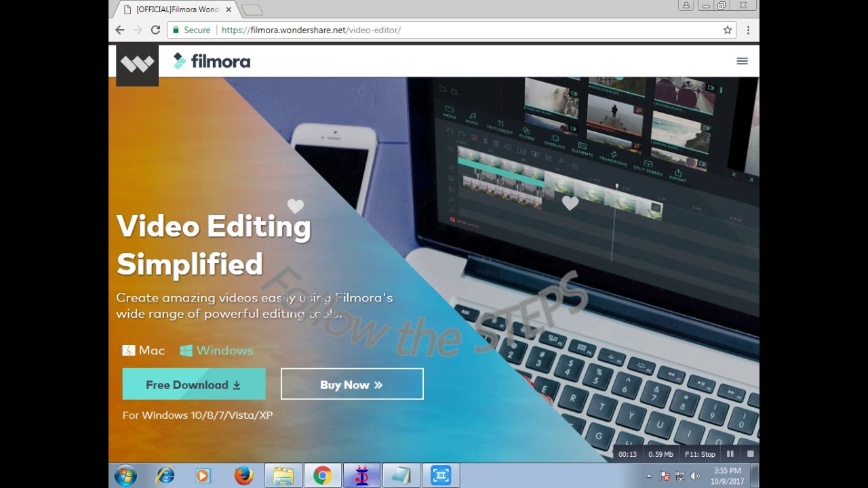Image resolution: width=868 pixels, height=488 pixels.
Task: Pause the screen recording
Action: (730, 454)
